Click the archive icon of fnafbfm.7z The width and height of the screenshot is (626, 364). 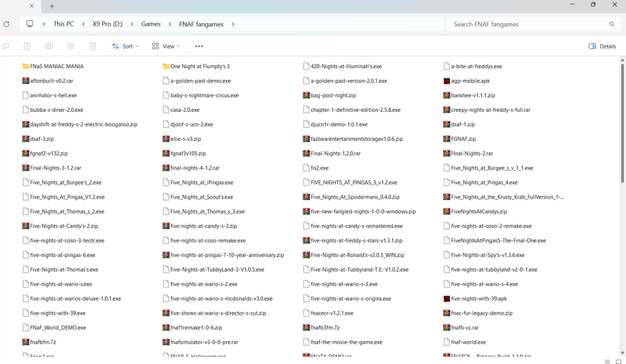pos(26,342)
